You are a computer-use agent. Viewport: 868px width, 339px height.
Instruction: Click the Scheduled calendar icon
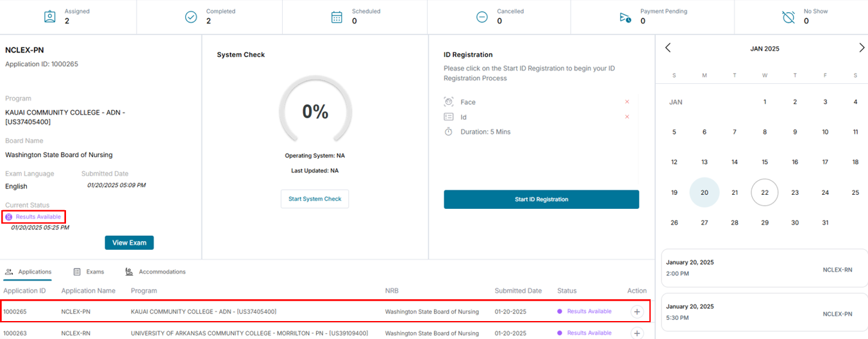337,17
